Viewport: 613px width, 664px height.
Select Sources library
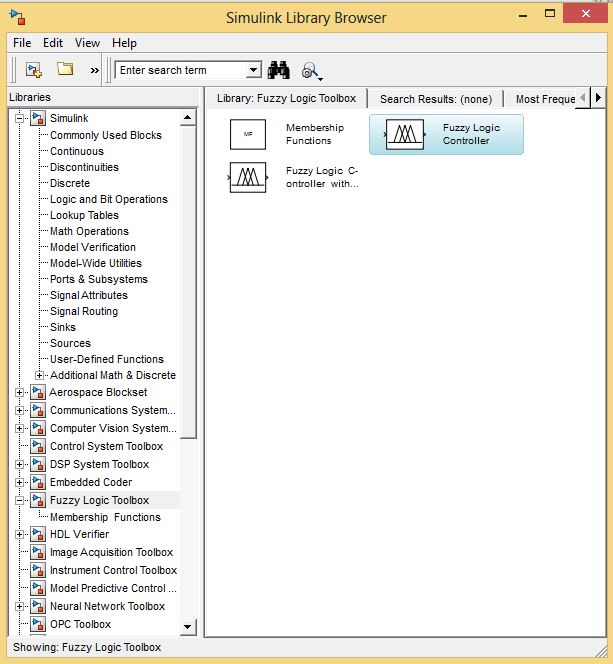[x=70, y=343]
